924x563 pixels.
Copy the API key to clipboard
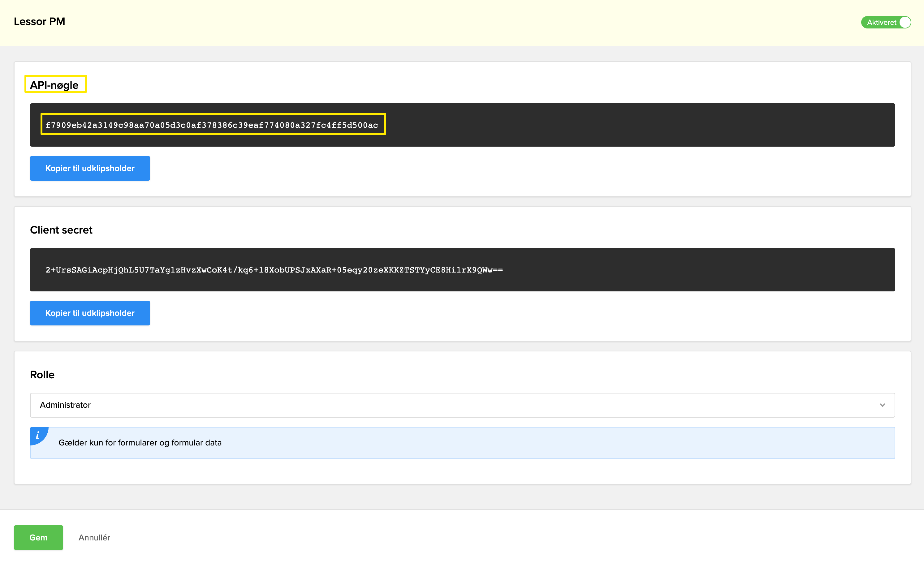pos(90,168)
